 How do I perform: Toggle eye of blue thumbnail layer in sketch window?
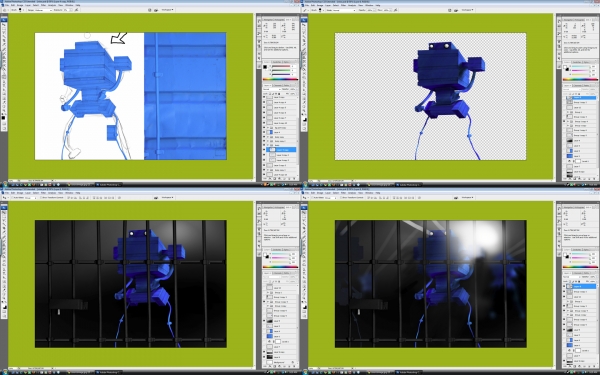[264, 132]
